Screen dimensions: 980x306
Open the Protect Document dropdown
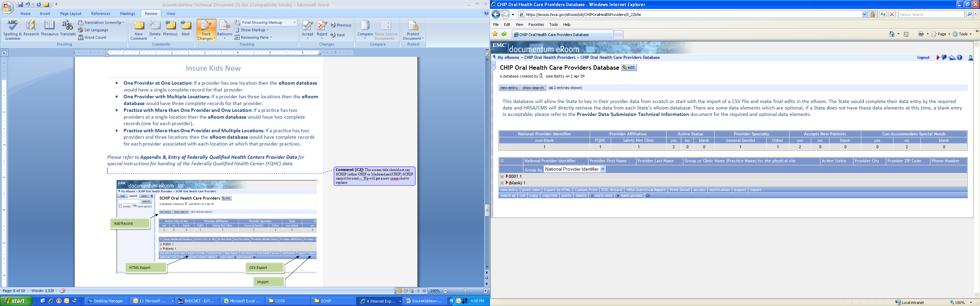(413, 30)
